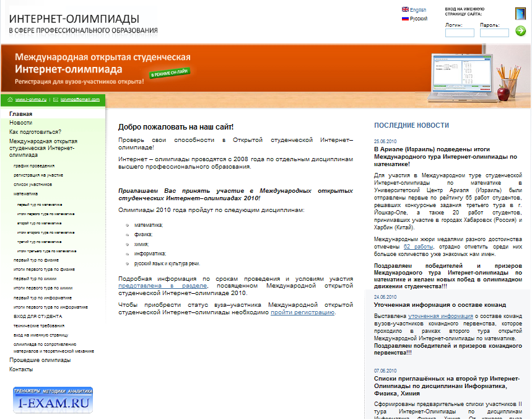Click into the Пароль password field
Image resolution: width=532 pixels, height=419 pixels.
(494, 33)
